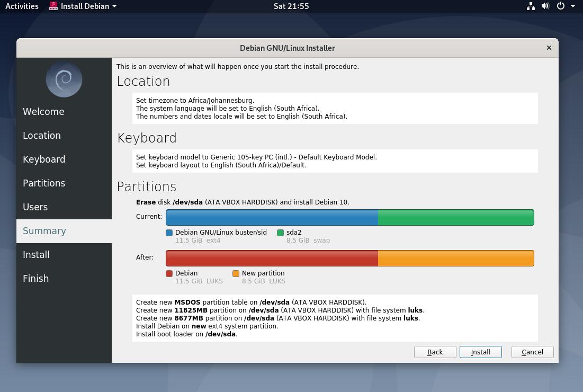The width and height of the screenshot is (583, 392).
Task: Close the Debian GNU/Linux Installer window
Action: click(x=549, y=48)
